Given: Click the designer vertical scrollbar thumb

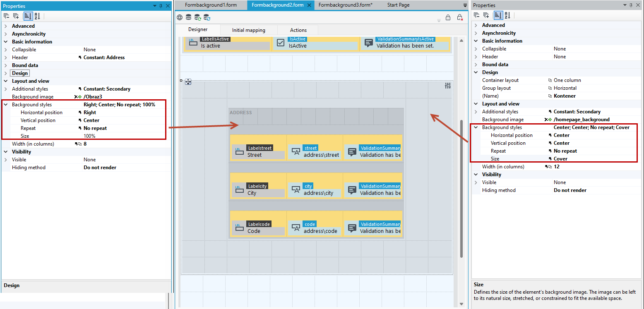Looking at the screenshot, I should pos(462,188).
